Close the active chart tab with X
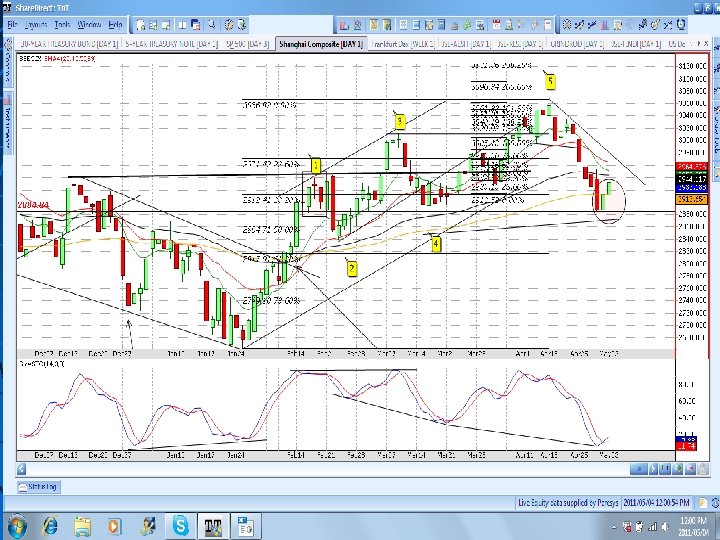 click(706, 44)
